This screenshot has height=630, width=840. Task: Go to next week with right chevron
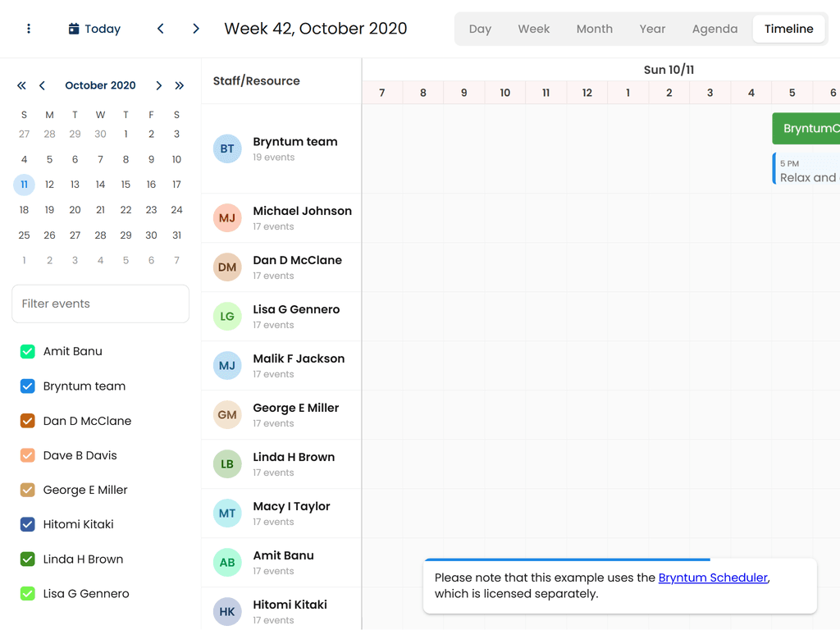pyautogui.click(x=195, y=28)
